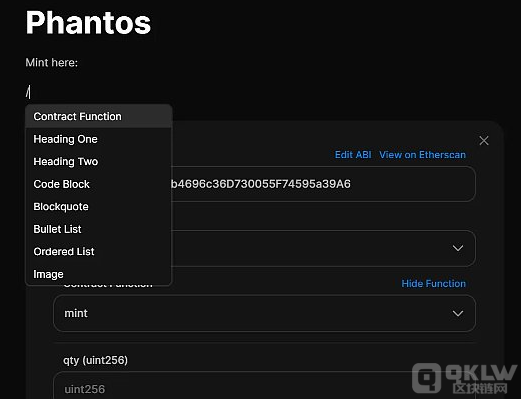This screenshot has height=399, width=521.
Task: Insert an Image block
Action: coord(99,274)
